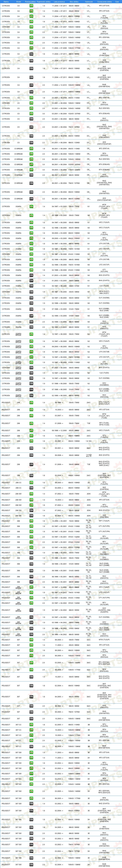Click the Opis column header
Screen dimensions: 122x868
[117, 2]
